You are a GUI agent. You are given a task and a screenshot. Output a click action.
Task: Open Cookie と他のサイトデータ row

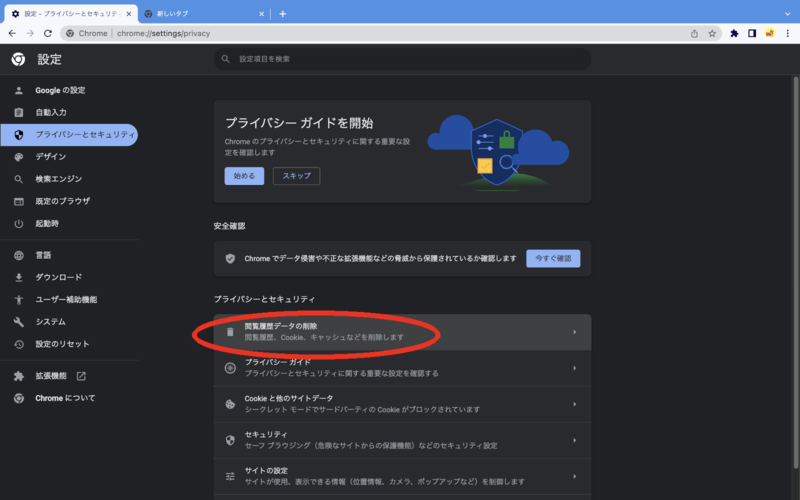pos(402,404)
